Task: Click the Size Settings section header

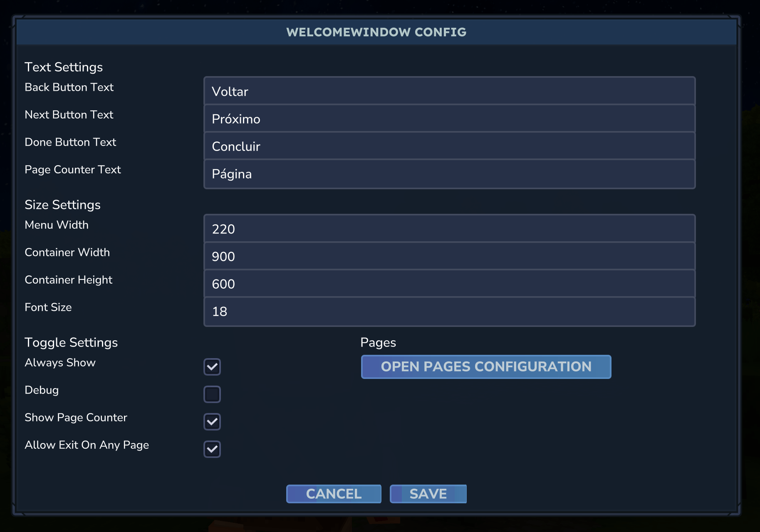Action: coord(62,205)
